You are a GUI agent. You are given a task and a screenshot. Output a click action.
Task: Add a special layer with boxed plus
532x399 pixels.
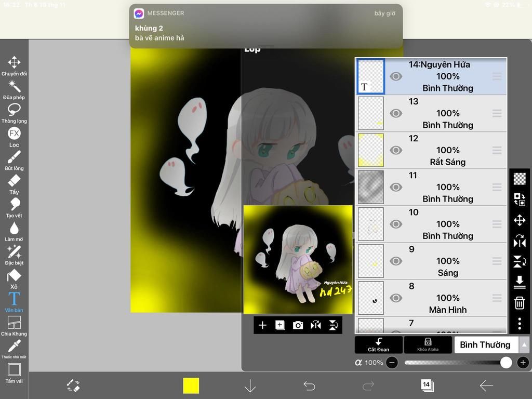[280, 325]
